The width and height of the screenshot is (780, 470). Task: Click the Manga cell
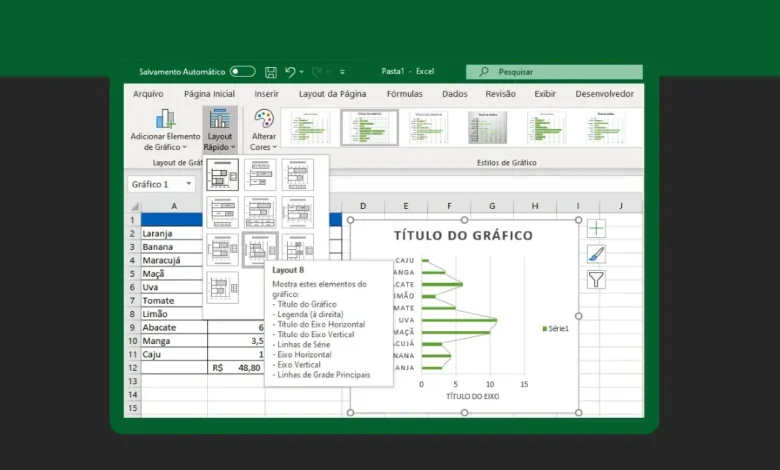coord(174,341)
